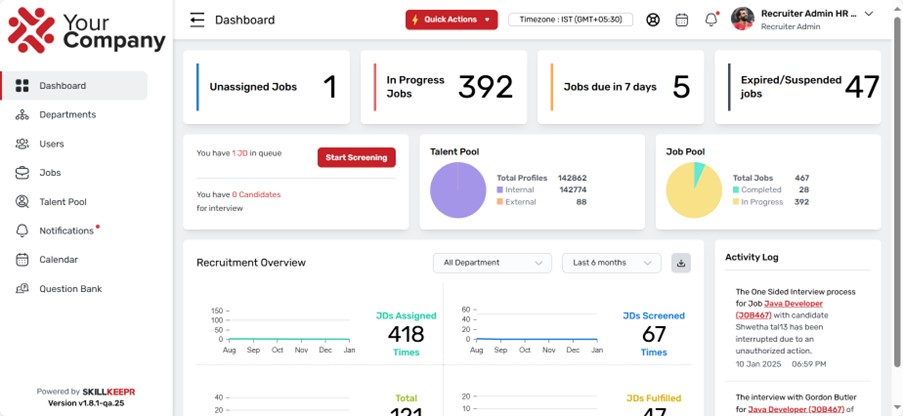Viewport: 903px width, 416px height.
Task: Click the Question Bank sidebar icon
Action: click(22, 289)
